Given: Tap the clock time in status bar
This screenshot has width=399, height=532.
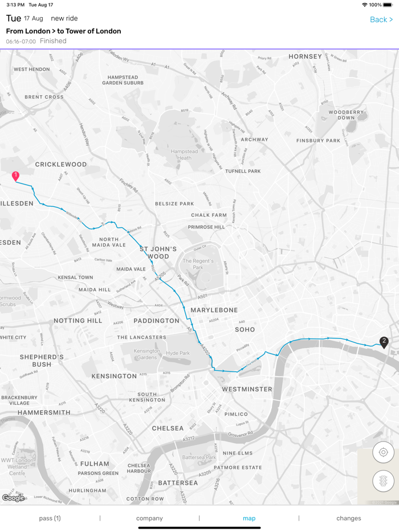Looking at the screenshot, I should [15, 5].
